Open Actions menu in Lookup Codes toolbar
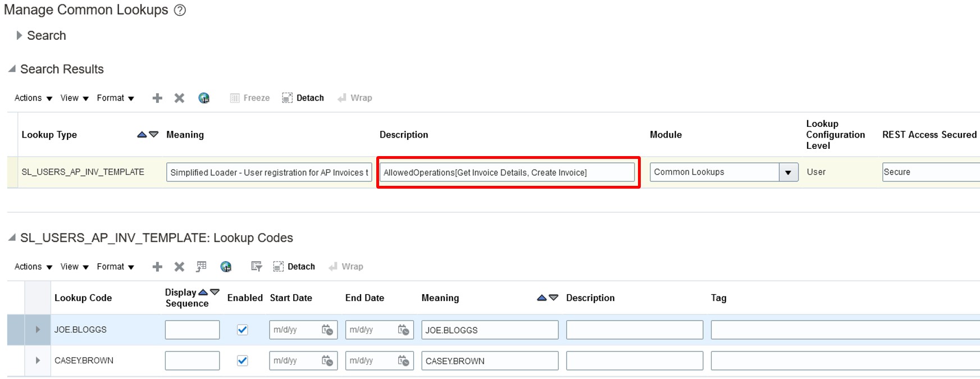Viewport: 980px width, 379px height. click(33, 266)
